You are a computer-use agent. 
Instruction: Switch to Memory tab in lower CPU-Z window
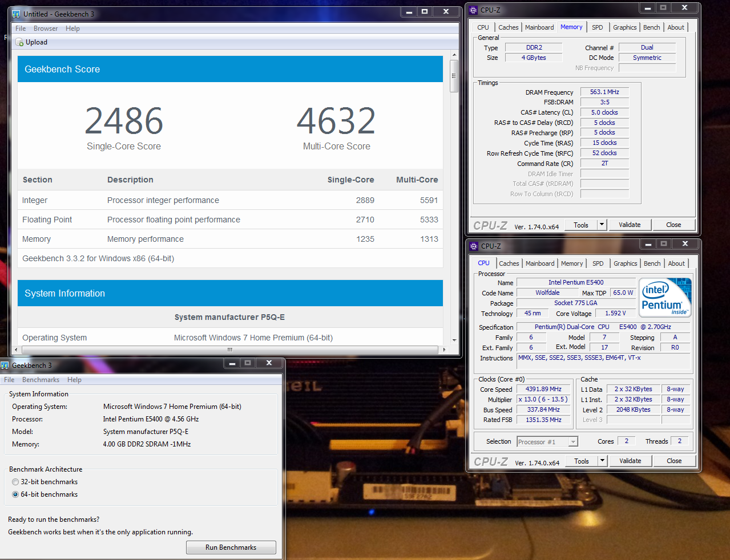click(572, 263)
